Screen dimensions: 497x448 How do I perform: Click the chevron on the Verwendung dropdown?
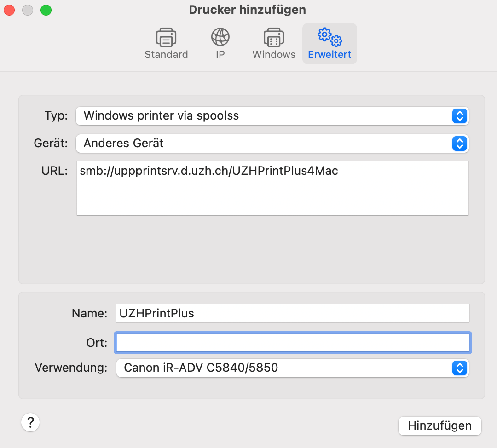(459, 368)
